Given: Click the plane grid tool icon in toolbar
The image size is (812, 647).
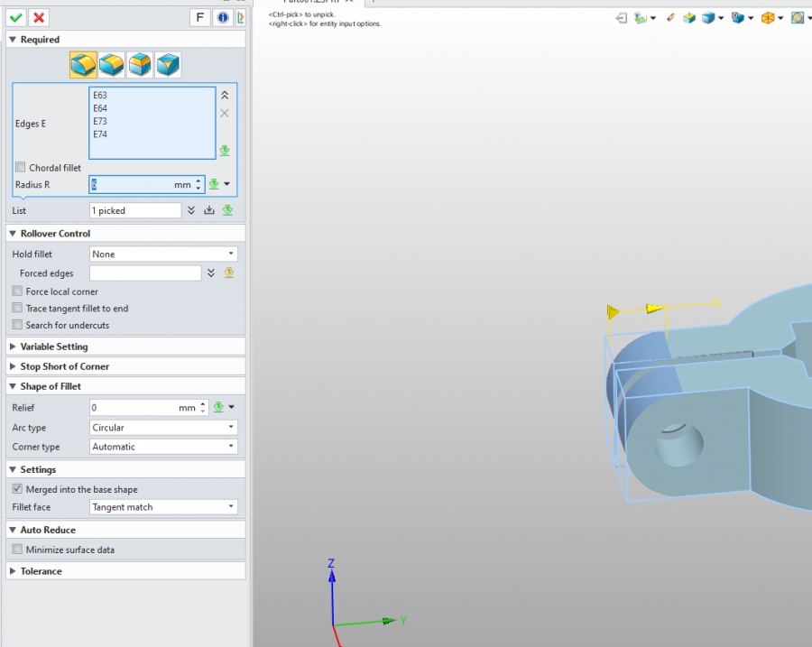Looking at the screenshot, I should 641,19.
